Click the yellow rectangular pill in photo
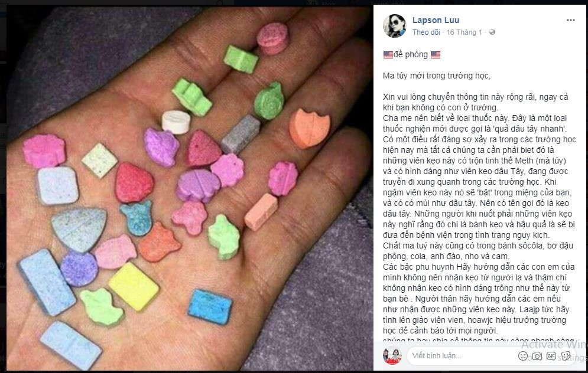This screenshot has width=588, height=373. click(134, 286)
